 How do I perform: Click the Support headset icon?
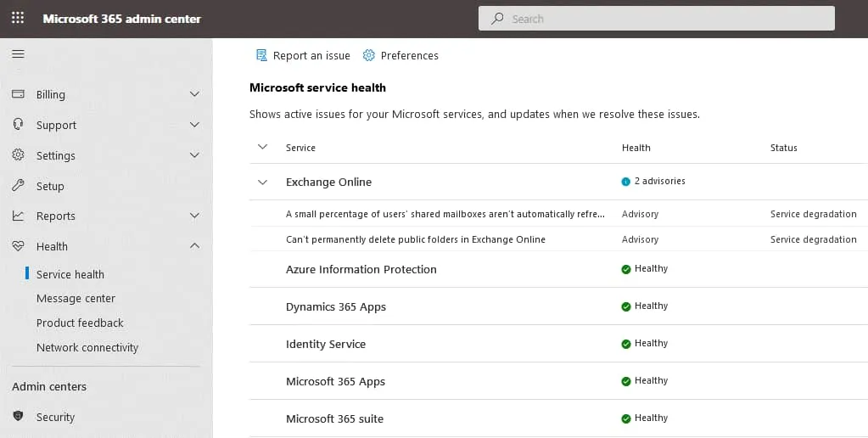tap(18, 125)
